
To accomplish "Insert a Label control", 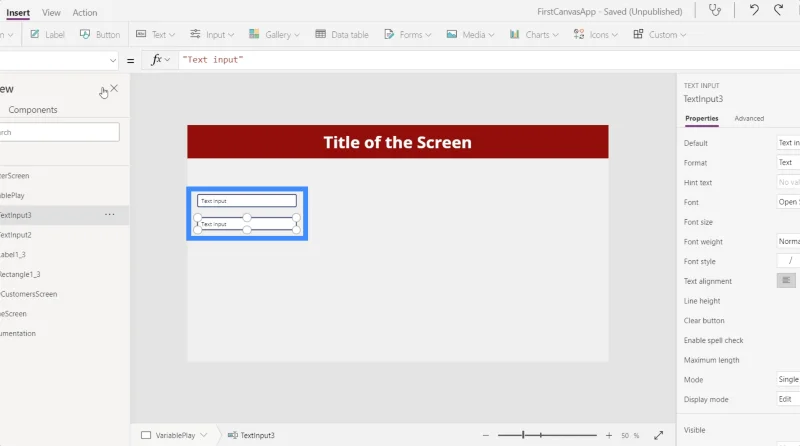I will pos(47,35).
